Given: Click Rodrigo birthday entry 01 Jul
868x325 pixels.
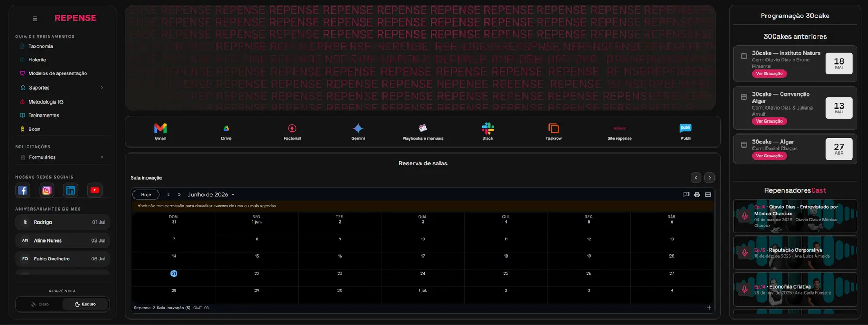Looking at the screenshot, I should (62, 222).
